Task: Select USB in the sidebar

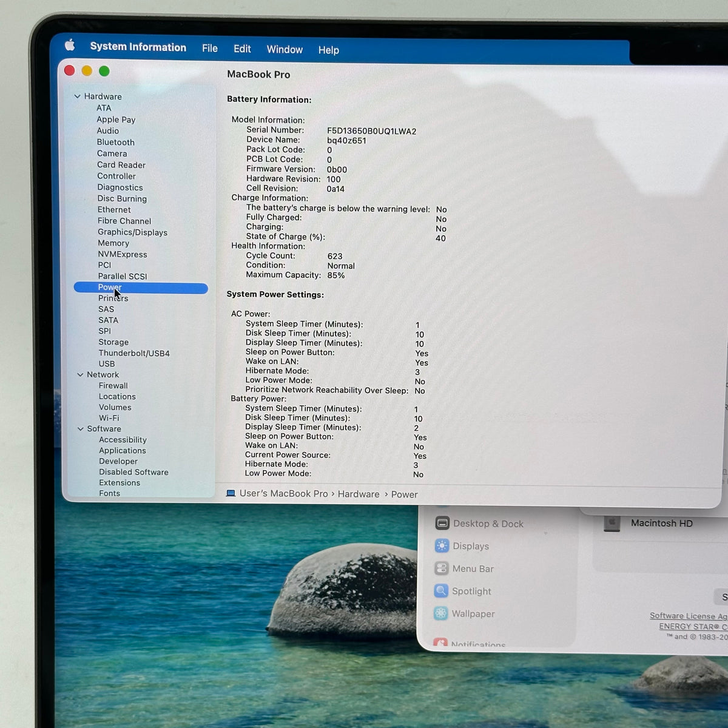Action: coord(107,364)
